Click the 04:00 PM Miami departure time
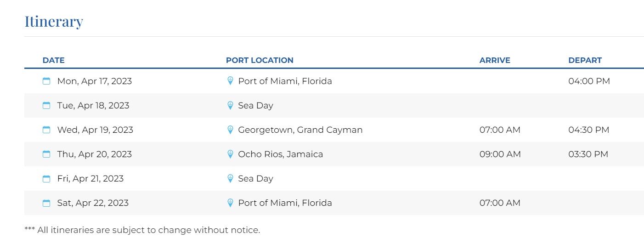 589,81
